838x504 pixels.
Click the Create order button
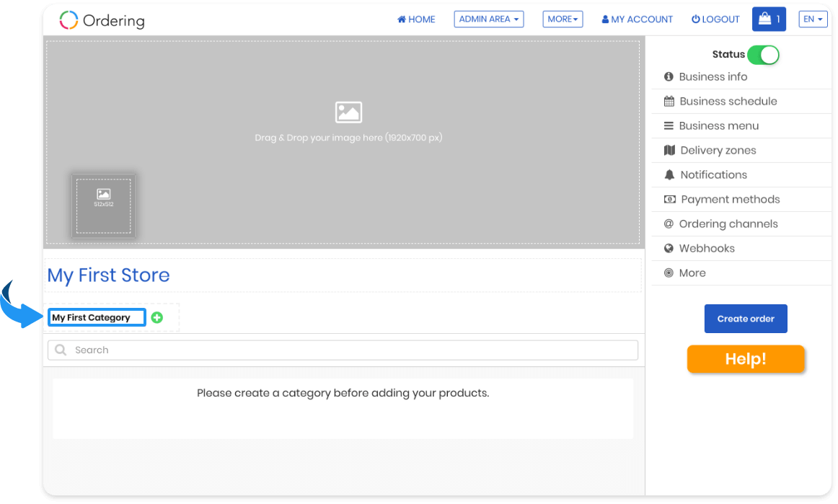[x=746, y=319]
